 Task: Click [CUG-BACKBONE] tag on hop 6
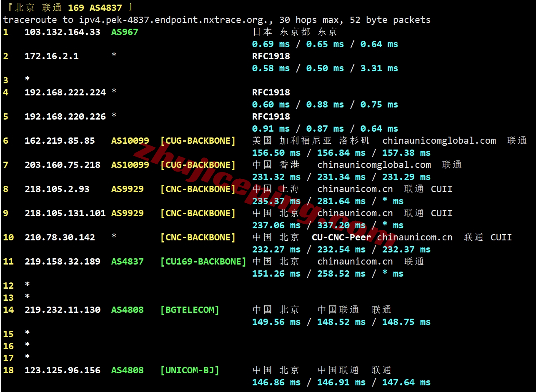click(198, 140)
